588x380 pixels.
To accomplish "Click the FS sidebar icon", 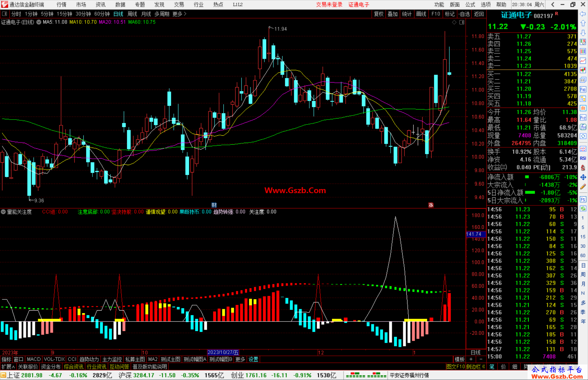I will point(583,199).
